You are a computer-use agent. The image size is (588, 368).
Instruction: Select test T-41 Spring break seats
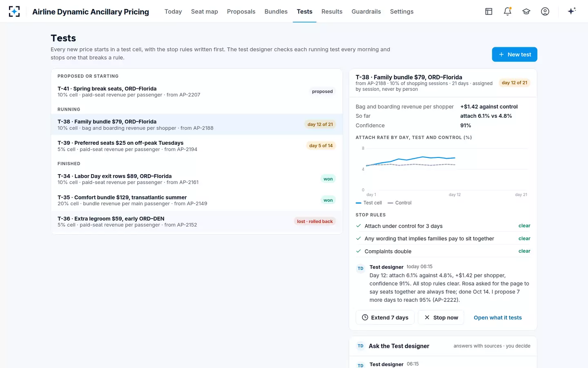coord(197,92)
